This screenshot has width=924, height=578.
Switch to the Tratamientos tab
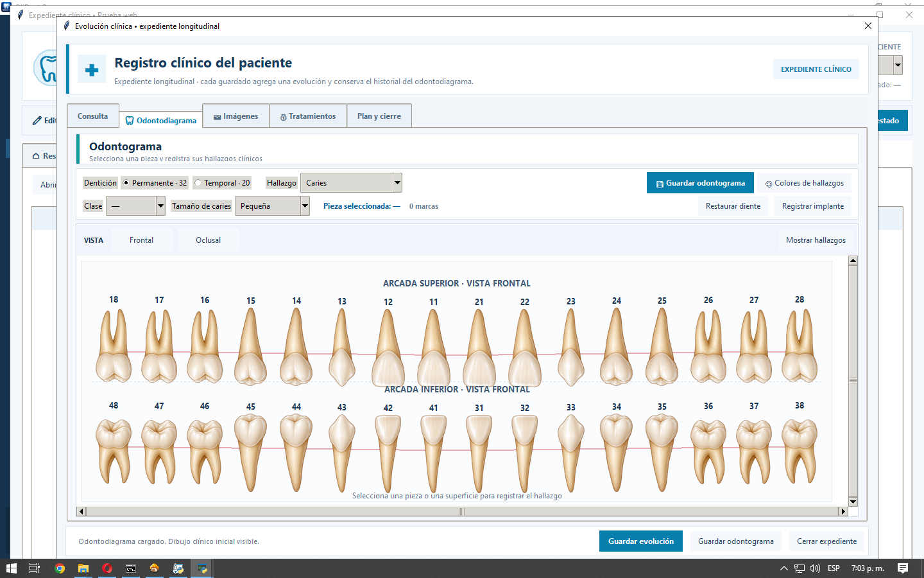308,116
